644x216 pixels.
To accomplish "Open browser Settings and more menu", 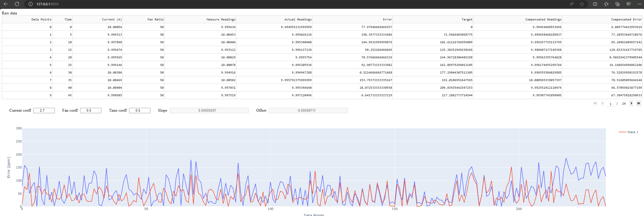I will 639,4.
